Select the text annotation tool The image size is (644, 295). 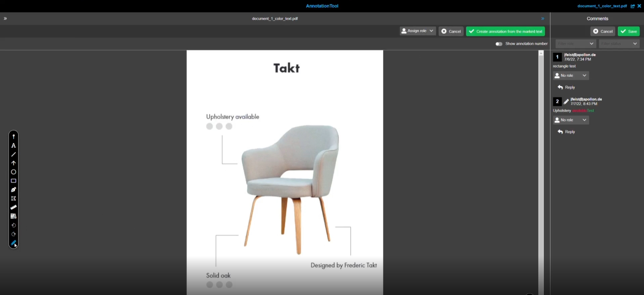[13, 146]
